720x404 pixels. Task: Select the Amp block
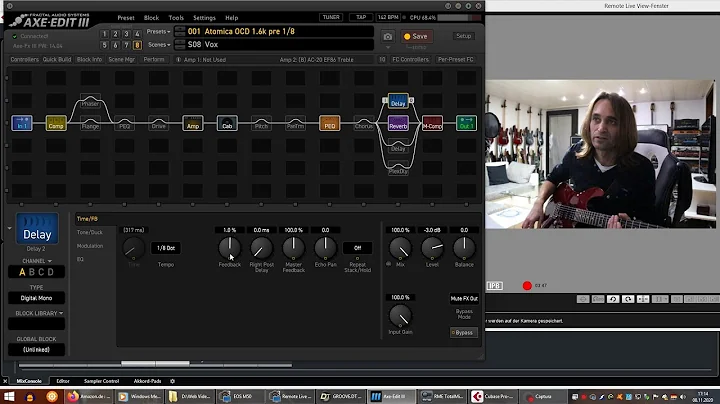pos(193,123)
